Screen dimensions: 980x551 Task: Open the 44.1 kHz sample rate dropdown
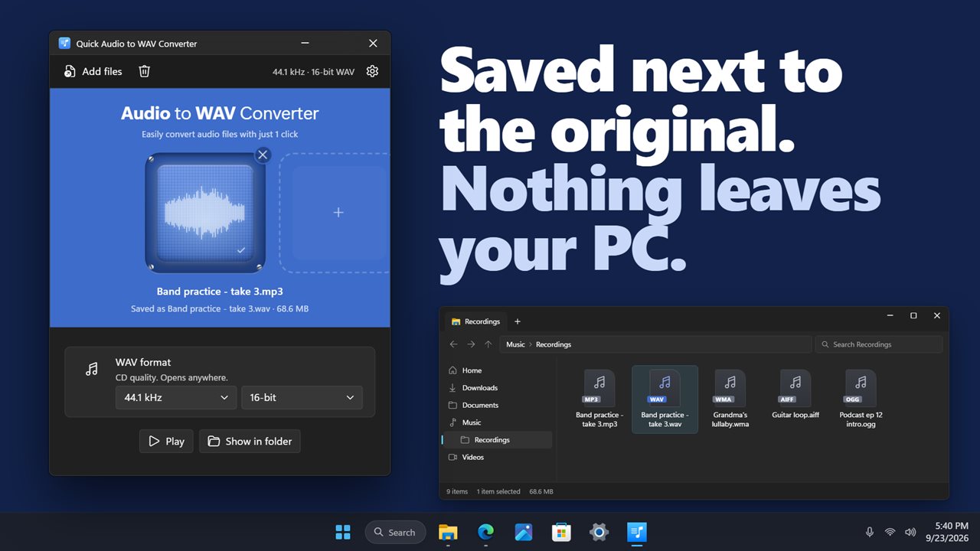pos(176,397)
